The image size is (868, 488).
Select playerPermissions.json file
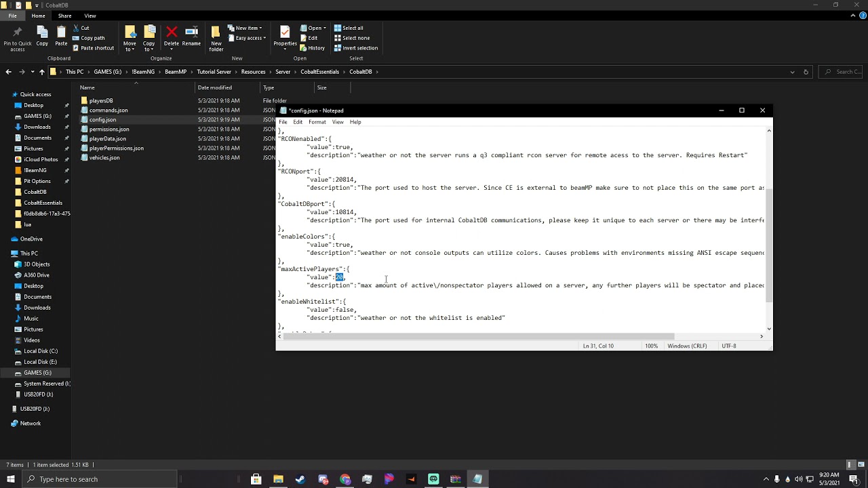[x=117, y=148]
